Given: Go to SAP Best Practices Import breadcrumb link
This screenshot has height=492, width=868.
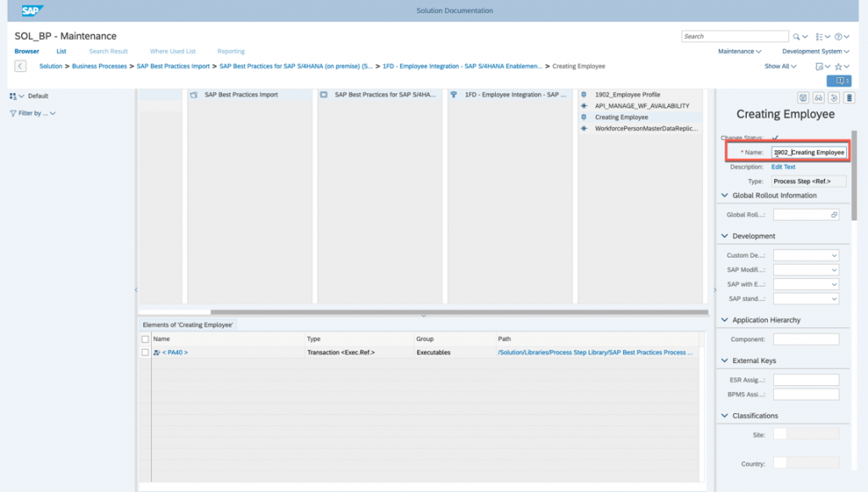Looking at the screenshot, I should click(x=173, y=66).
